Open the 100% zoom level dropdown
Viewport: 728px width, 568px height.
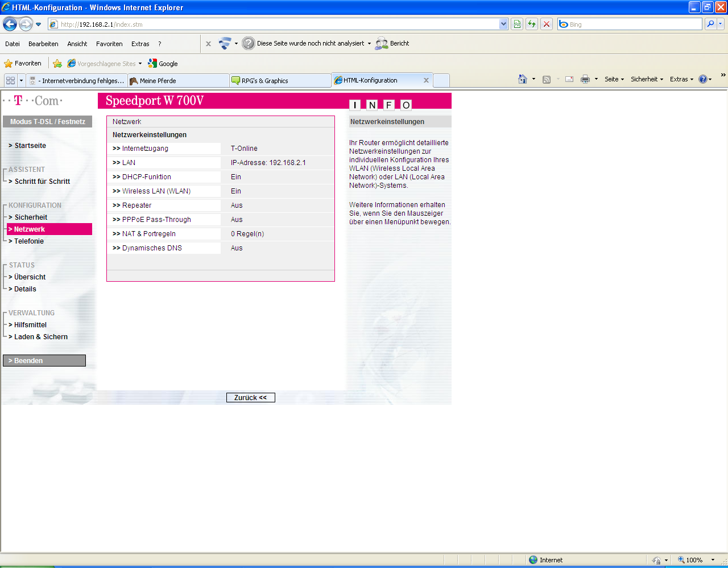(x=713, y=560)
